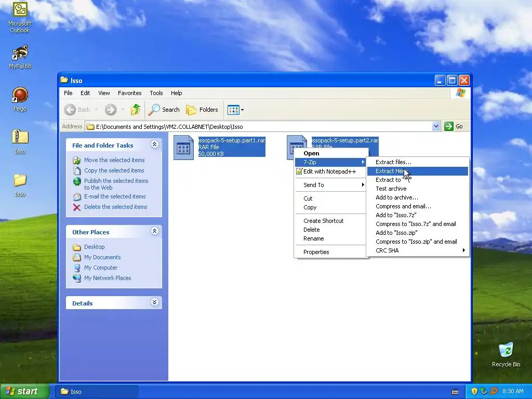This screenshot has width=532, height=399.
Task: Choose Extract files... in 7-Zip submenu
Action: point(418,162)
